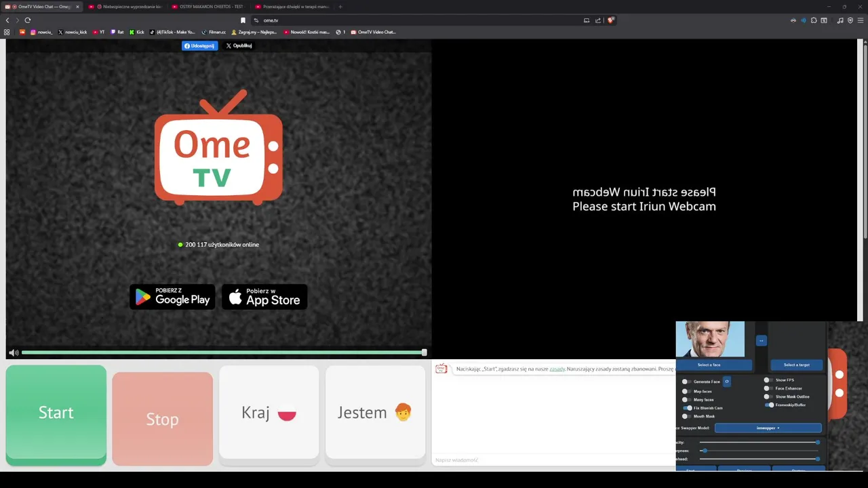Open the nowciu_kick X bookmark
Screen dimensions: 868x488
coord(73,32)
